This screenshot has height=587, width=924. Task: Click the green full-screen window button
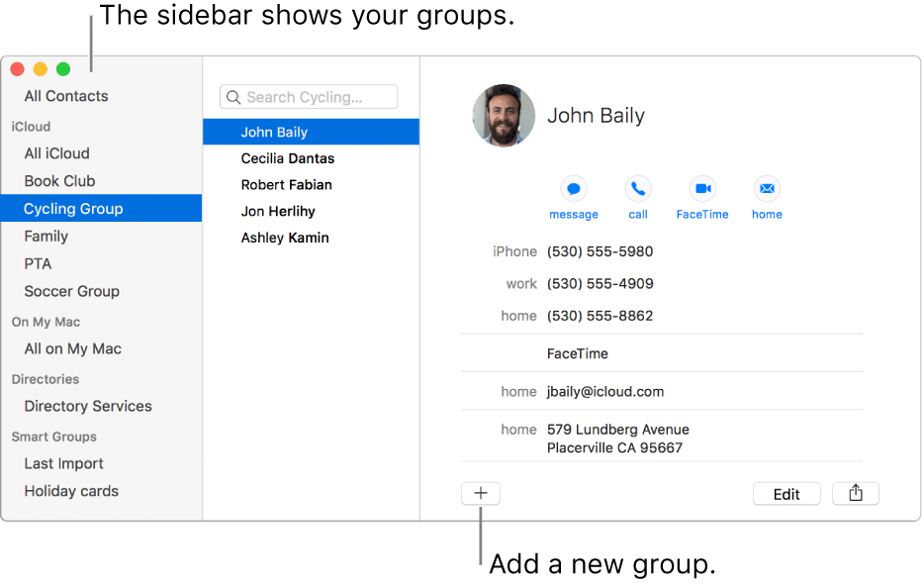63,69
